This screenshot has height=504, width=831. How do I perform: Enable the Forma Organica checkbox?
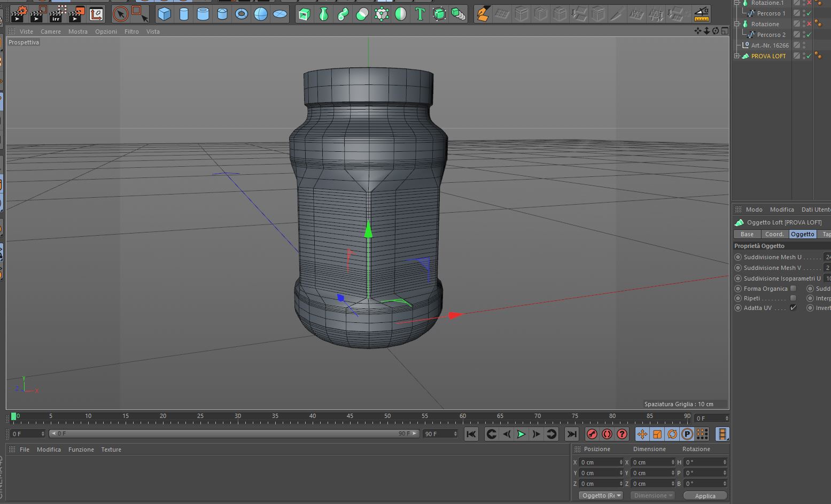tap(793, 289)
